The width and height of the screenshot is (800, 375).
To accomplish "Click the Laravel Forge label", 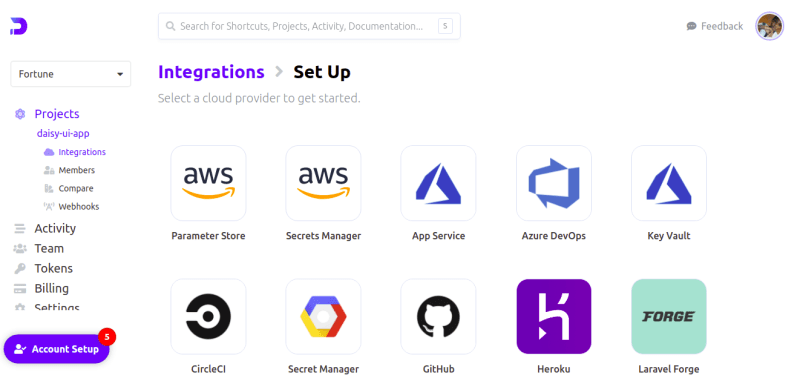I will pos(669,369).
